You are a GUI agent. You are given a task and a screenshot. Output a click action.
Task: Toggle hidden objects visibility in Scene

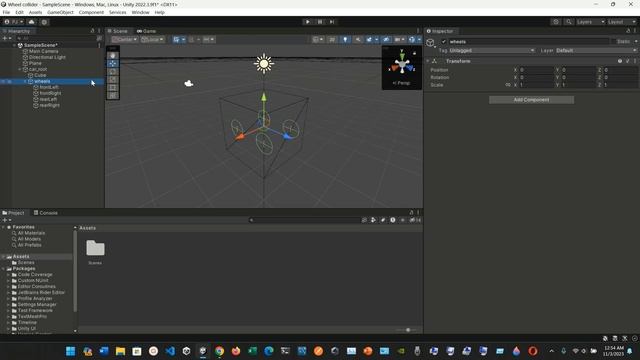coord(386,40)
